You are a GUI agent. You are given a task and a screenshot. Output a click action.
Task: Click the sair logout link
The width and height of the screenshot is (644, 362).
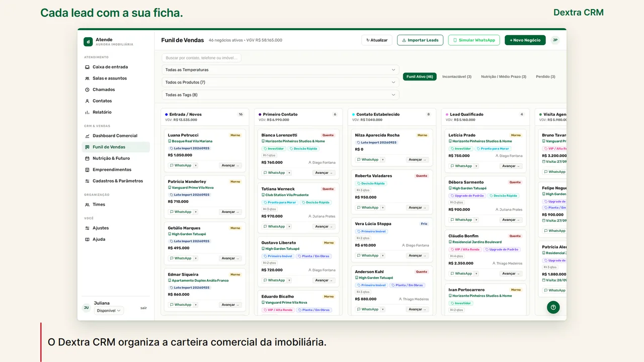pyautogui.click(x=143, y=308)
